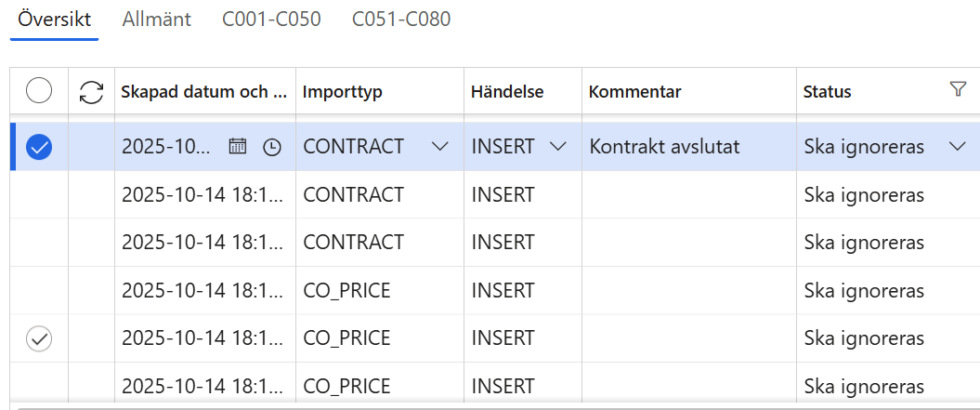Expand the Händelse INSERT dropdown
This screenshot has height=410, width=980.
(557, 147)
